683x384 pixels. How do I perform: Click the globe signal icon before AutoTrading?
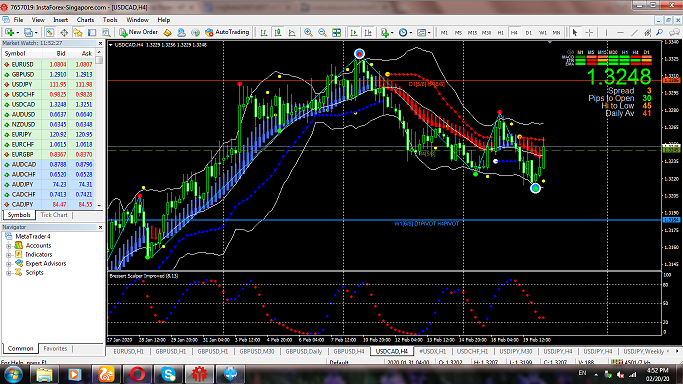pyautogui.click(x=196, y=32)
